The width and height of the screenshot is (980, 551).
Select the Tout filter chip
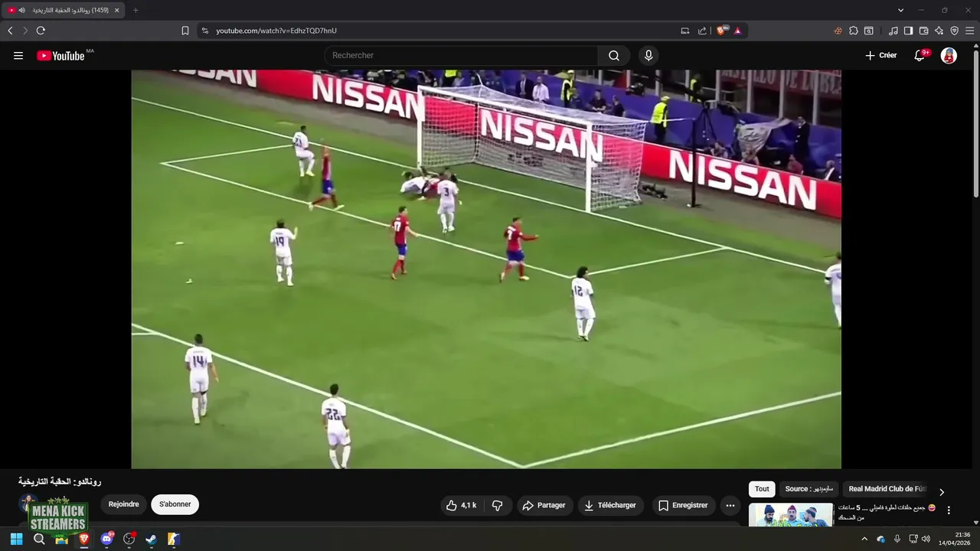tap(762, 489)
